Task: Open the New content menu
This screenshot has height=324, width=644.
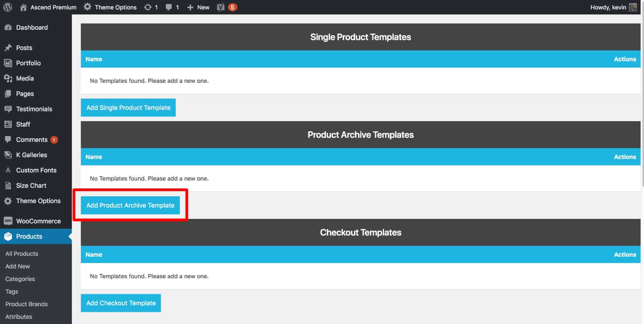Action: (x=198, y=7)
